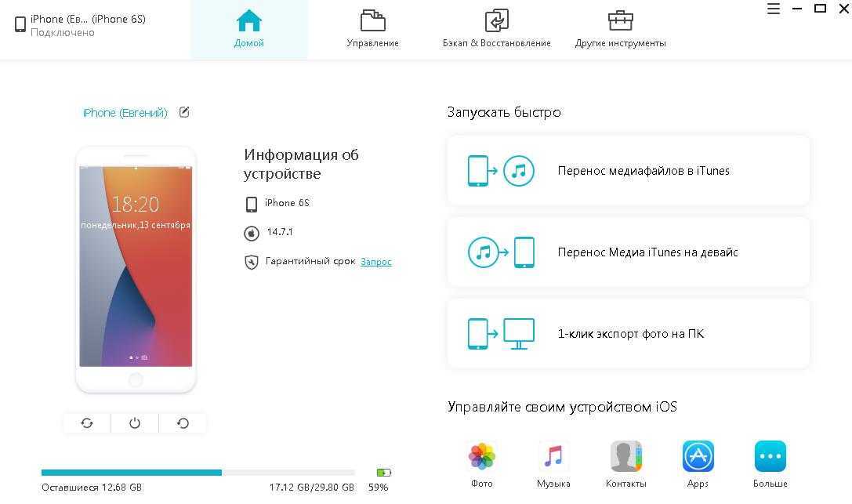Show more options via Больше icon

tap(770, 455)
